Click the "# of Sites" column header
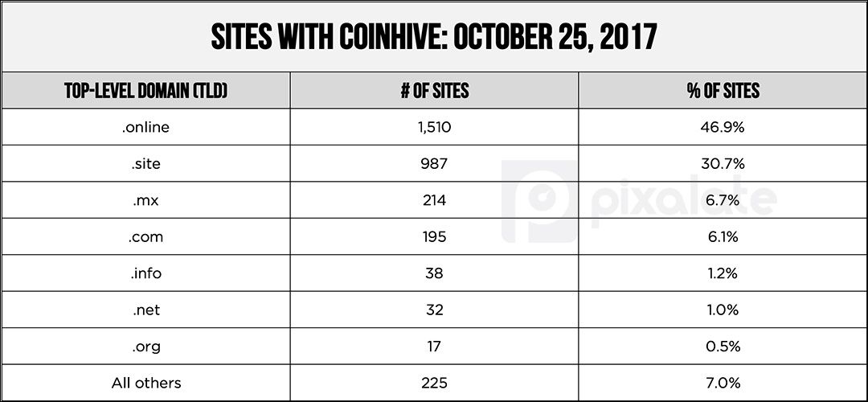Viewport: 868px width, 402px height. tap(435, 90)
